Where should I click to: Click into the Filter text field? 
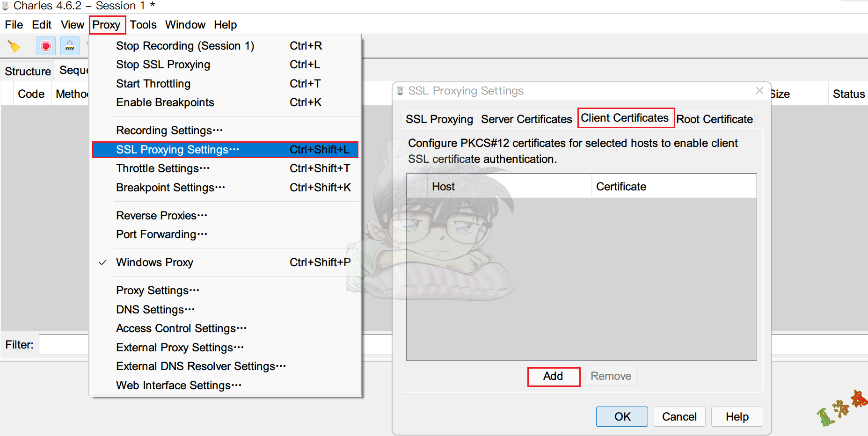[x=63, y=345]
